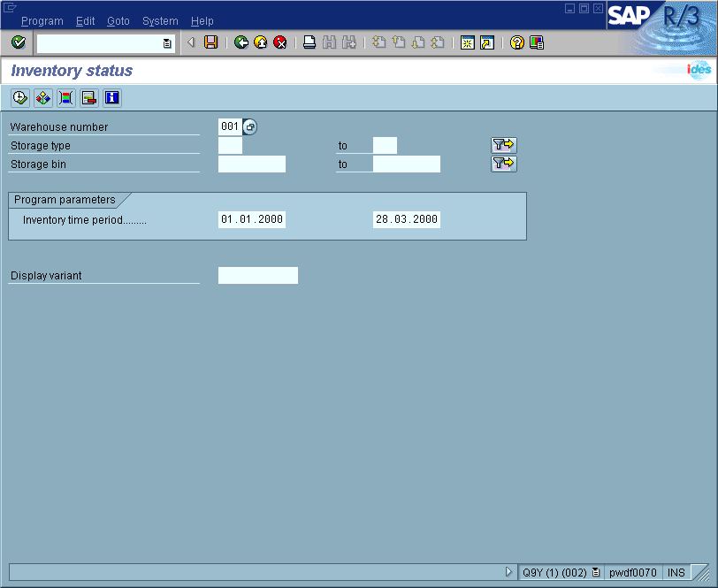Open the command field history dropdown

(167, 42)
